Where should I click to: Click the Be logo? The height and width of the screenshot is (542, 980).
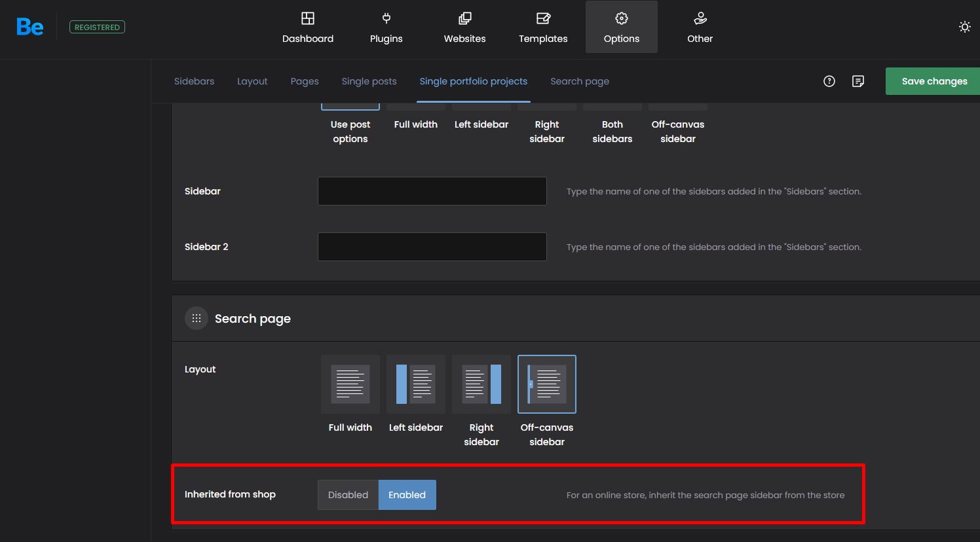point(30,27)
